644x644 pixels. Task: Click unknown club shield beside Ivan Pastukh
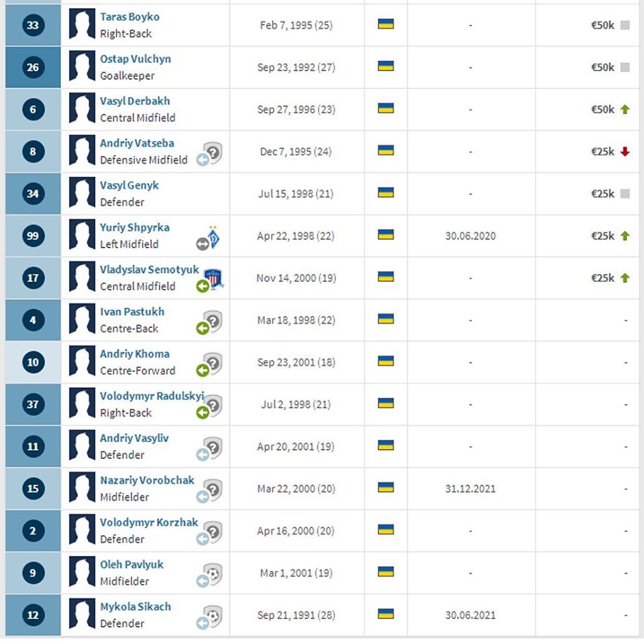[x=213, y=321]
